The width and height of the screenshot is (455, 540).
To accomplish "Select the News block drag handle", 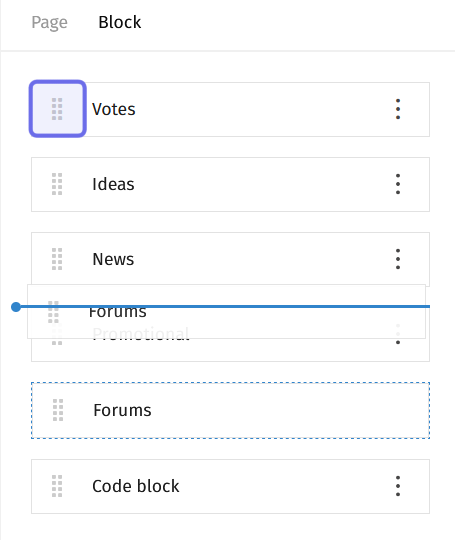I will click(57, 259).
